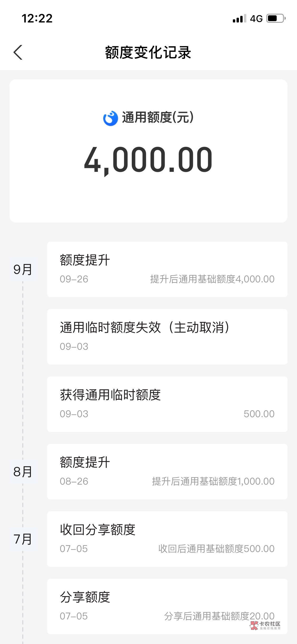Open the 分享额度 07-05 record
Viewport: 297px width, 644px height.
[167, 606]
